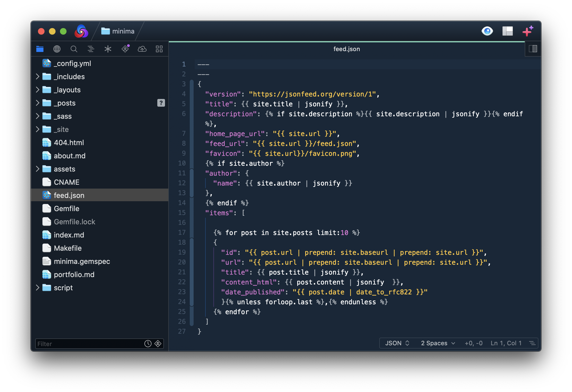The width and height of the screenshot is (572, 392).
Task: Toggle the split editor pane button
Action: (533, 49)
